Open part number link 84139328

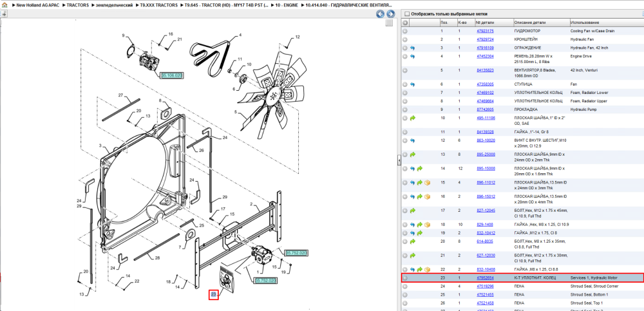485,132
